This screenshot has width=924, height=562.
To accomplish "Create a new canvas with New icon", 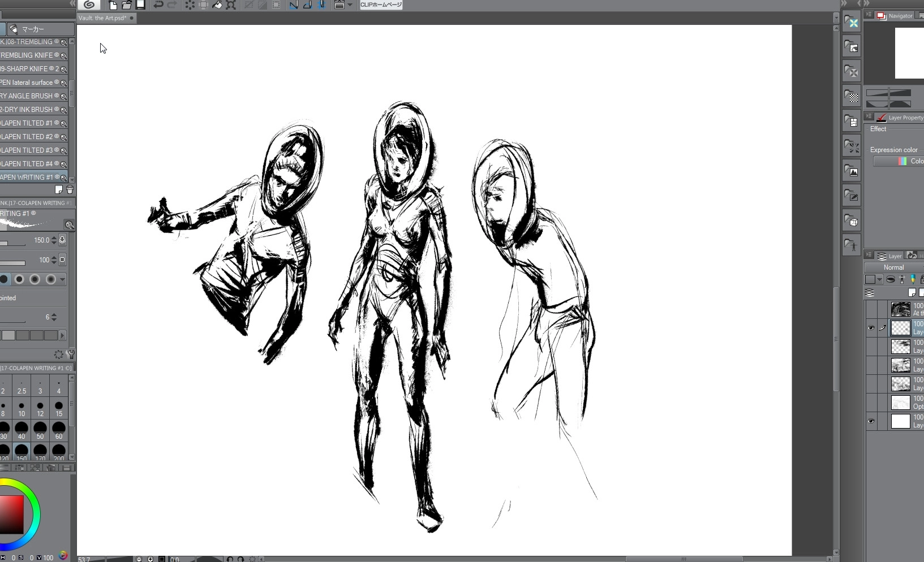I will (113, 5).
